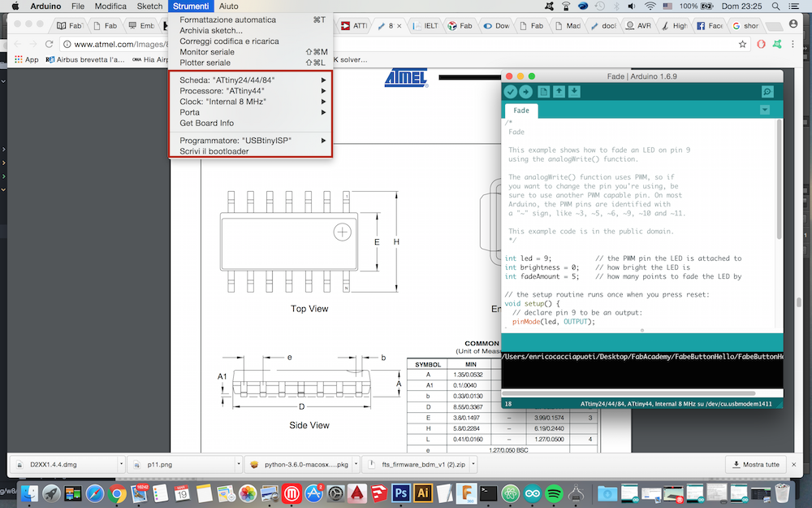Open the Modifica menu in the menu bar
This screenshot has height=508, width=812.
click(x=110, y=7)
